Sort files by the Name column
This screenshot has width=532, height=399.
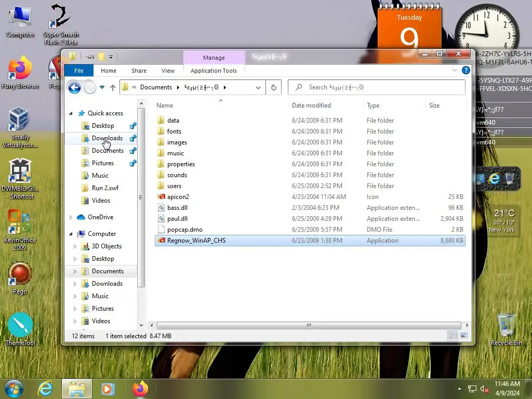(x=165, y=105)
